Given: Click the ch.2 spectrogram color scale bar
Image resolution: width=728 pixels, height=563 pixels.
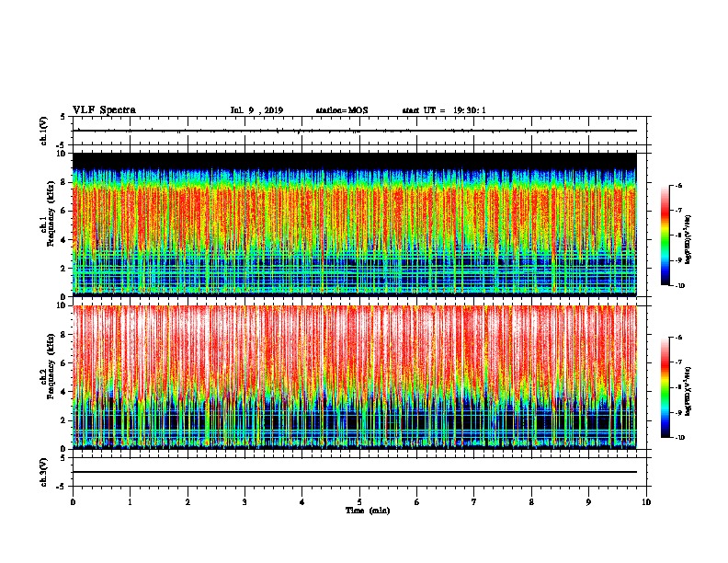Looking at the screenshot, I should pos(665,387).
